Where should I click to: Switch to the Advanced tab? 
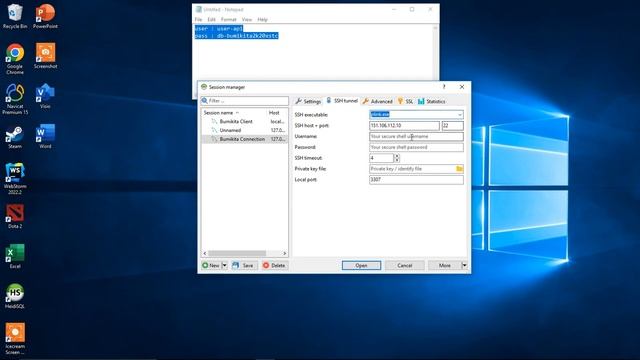(x=378, y=101)
